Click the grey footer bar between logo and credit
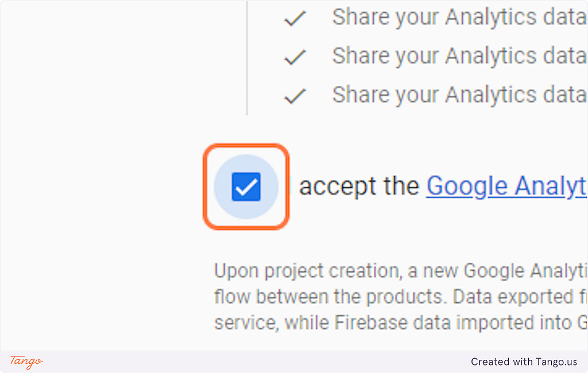The height and width of the screenshot is (373, 588). coord(257,362)
